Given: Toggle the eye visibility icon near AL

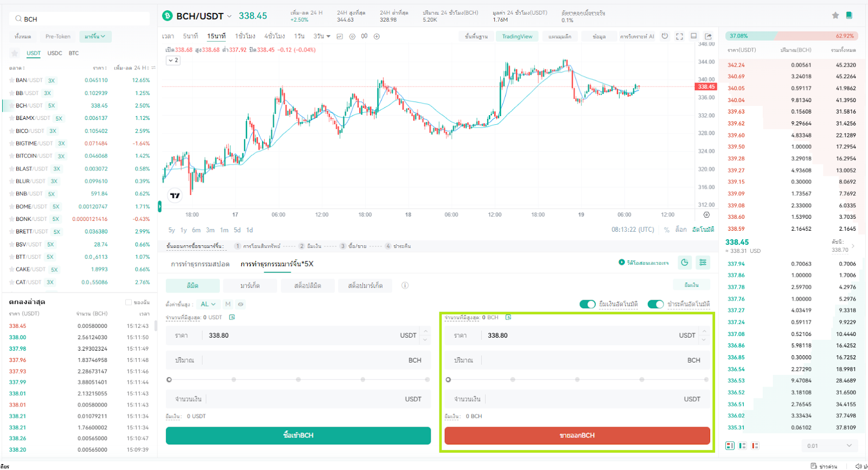Looking at the screenshot, I should click(x=240, y=304).
